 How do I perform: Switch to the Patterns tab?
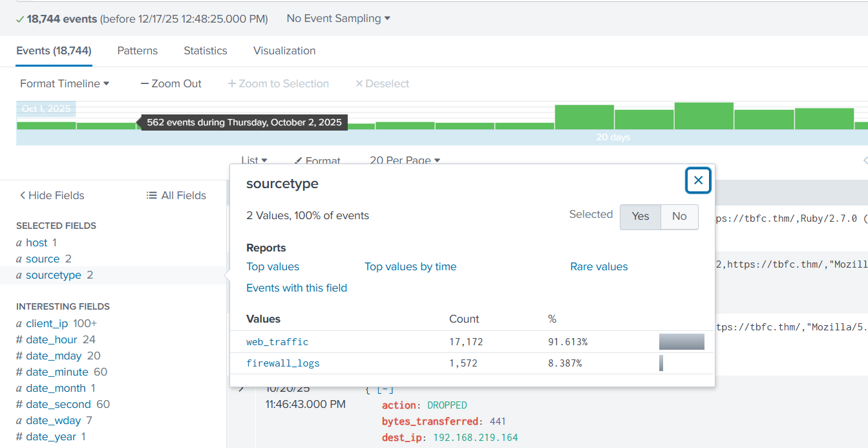(137, 50)
